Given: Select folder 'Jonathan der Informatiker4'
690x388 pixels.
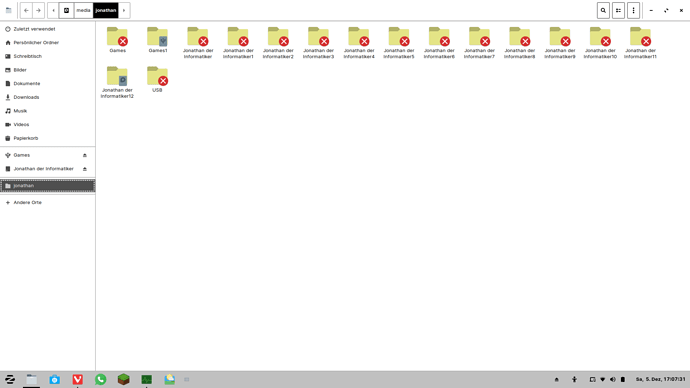Looking at the screenshot, I should click(x=359, y=43).
